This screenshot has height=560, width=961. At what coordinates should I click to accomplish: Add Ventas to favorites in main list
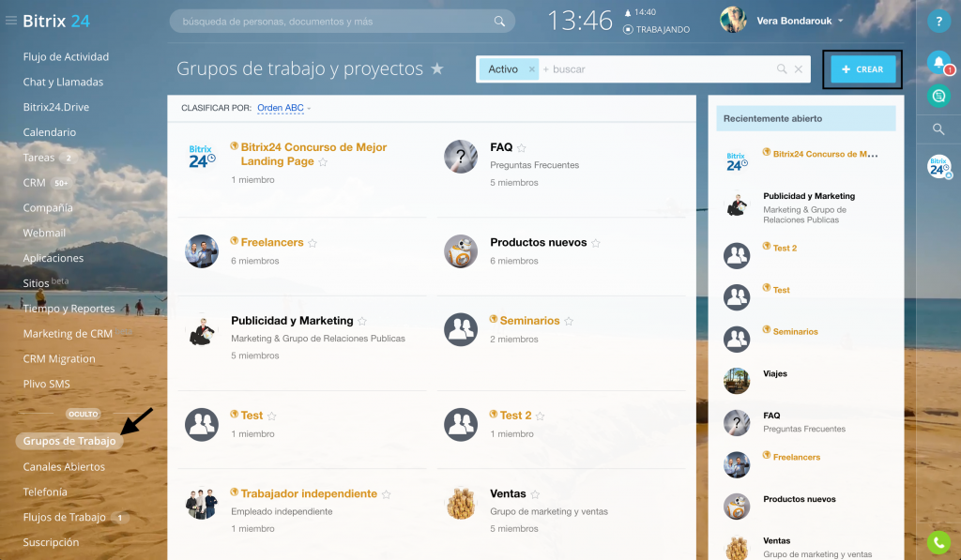click(535, 494)
